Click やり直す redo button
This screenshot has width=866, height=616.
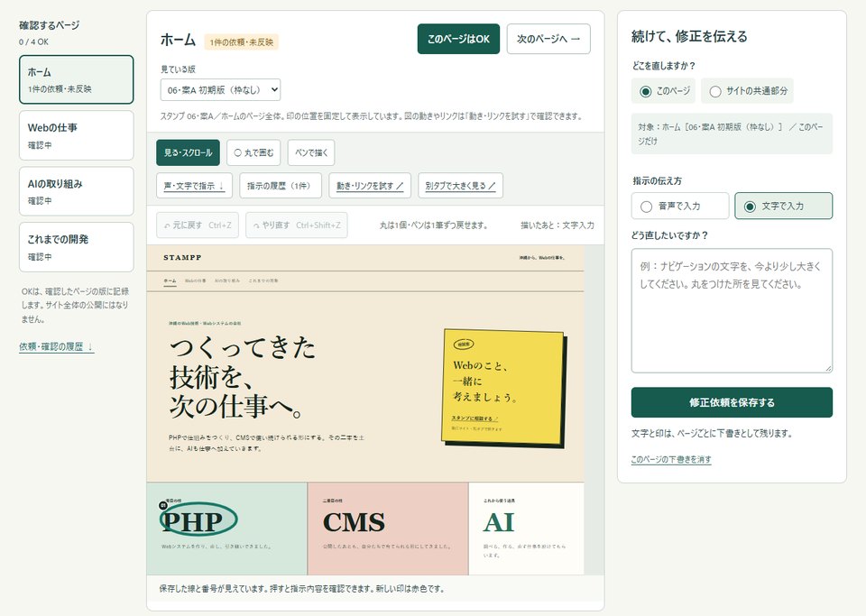click(297, 225)
